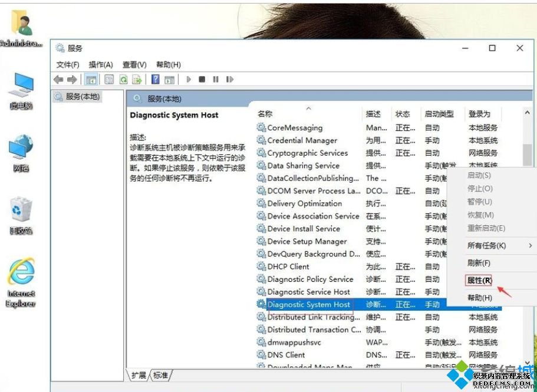This screenshot has width=537, height=392.
Task: Select the Diagnostic Policy Service row
Action: (x=352, y=279)
